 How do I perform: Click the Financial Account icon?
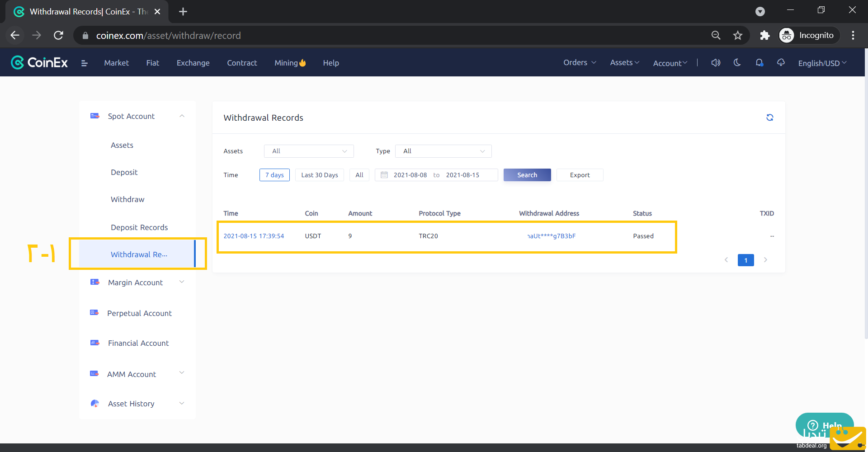coord(95,343)
